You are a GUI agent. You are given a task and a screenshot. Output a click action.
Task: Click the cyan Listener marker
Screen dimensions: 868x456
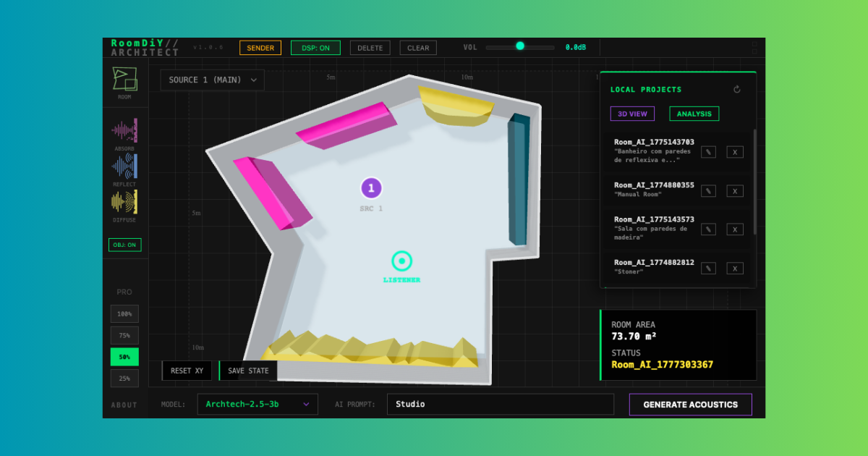click(x=401, y=261)
